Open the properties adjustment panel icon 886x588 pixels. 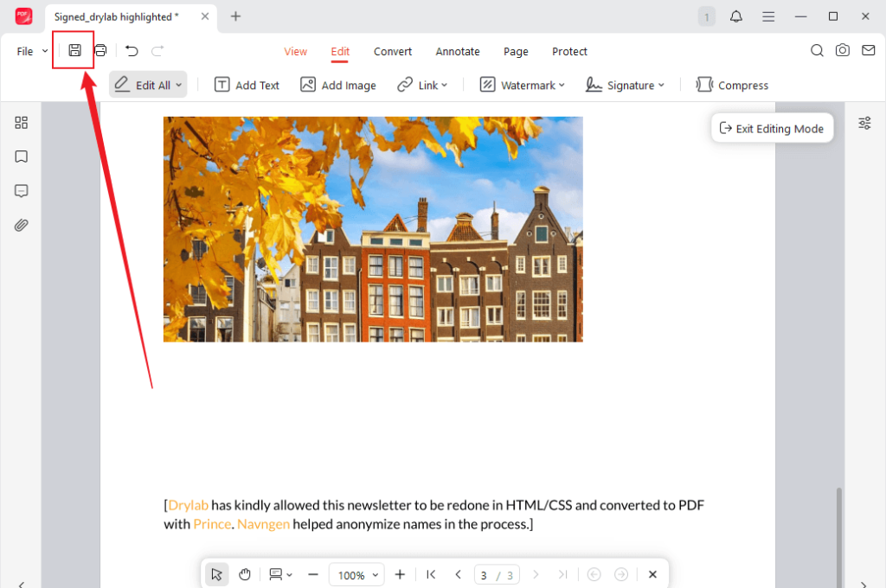click(x=864, y=123)
